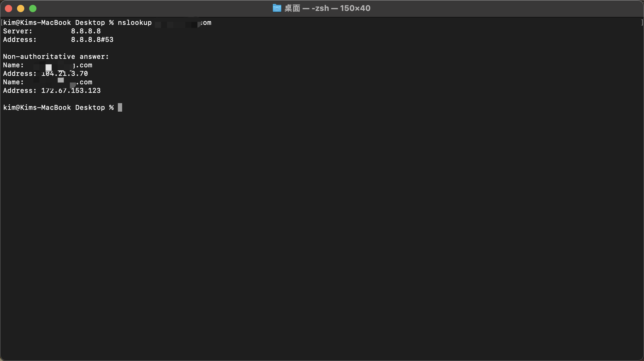The width and height of the screenshot is (644, 361).
Task: Click the 'Non-authoritative answer:' line
Action: tap(56, 57)
